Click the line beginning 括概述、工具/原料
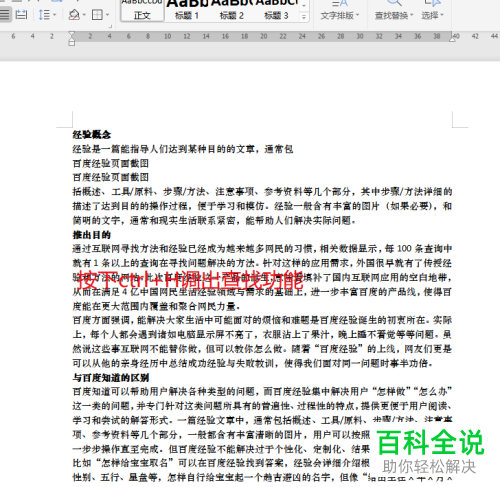 coord(262,192)
